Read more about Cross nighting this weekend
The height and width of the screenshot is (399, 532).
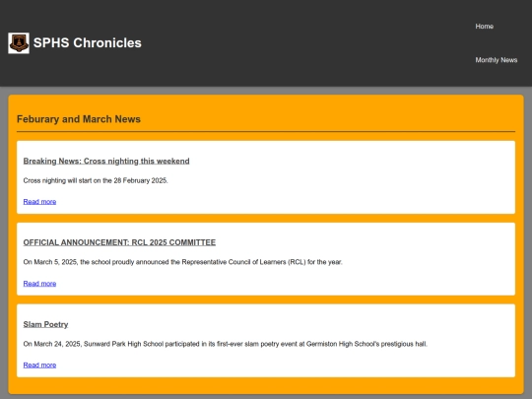(39, 202)
